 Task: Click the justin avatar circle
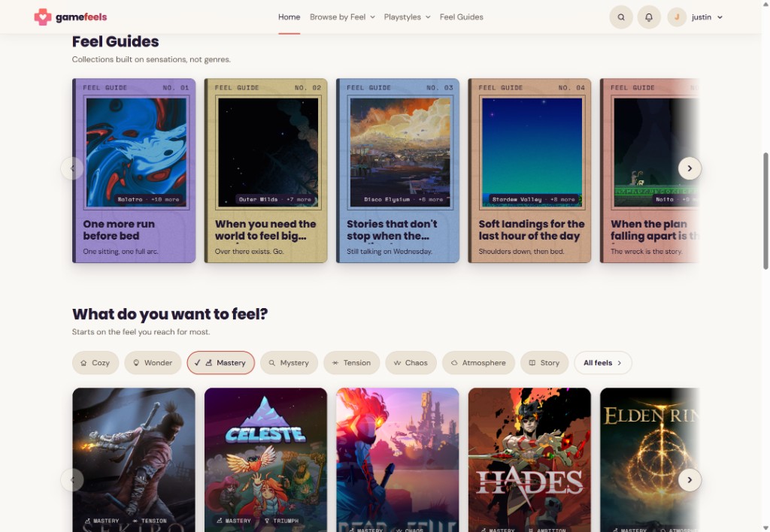(x=677, y=17)
